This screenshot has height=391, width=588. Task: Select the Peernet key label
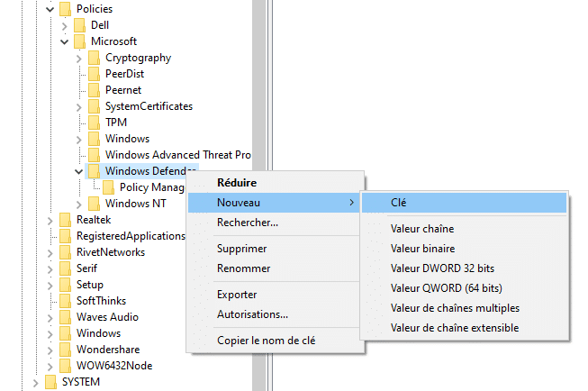(123, 90)
